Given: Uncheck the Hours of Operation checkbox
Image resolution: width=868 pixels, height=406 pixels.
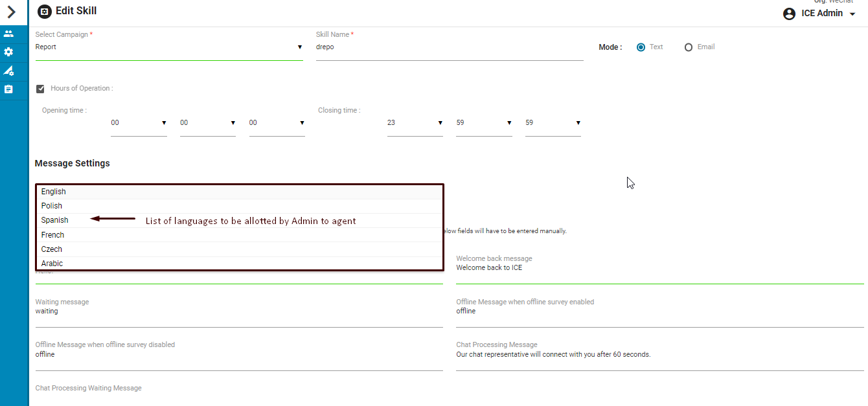Looking at the screenshot, I should tap(40, 89).
